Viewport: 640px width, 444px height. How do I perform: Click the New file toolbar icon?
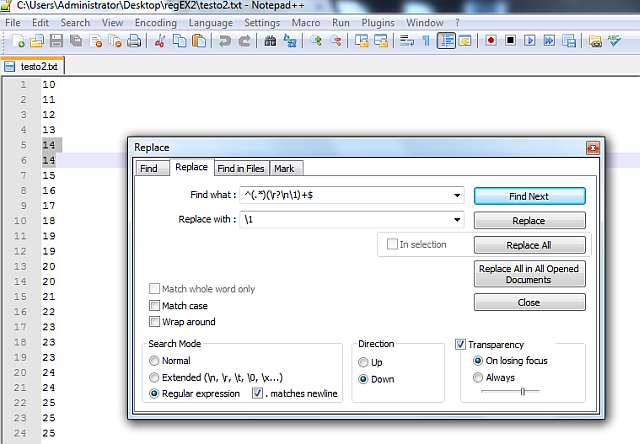18,41
